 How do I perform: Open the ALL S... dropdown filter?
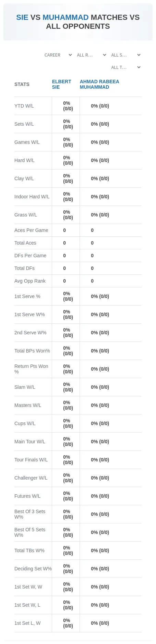click(x=125, y=55)
